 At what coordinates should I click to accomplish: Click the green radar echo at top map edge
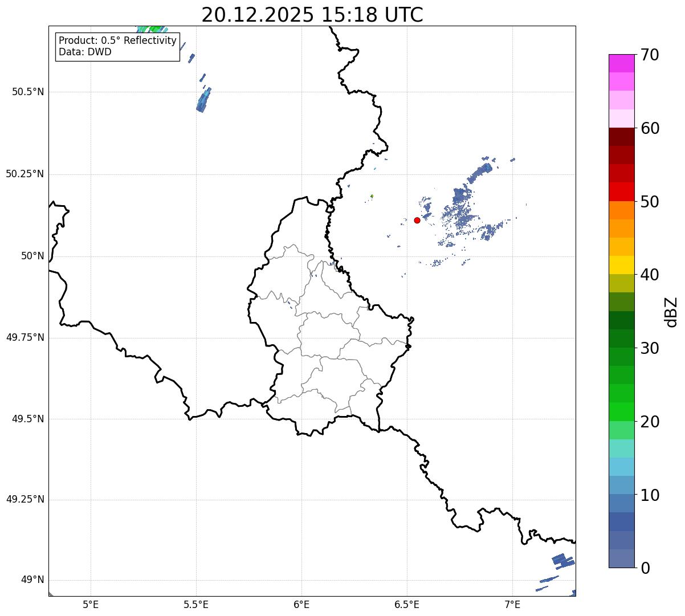click(152, 29)
